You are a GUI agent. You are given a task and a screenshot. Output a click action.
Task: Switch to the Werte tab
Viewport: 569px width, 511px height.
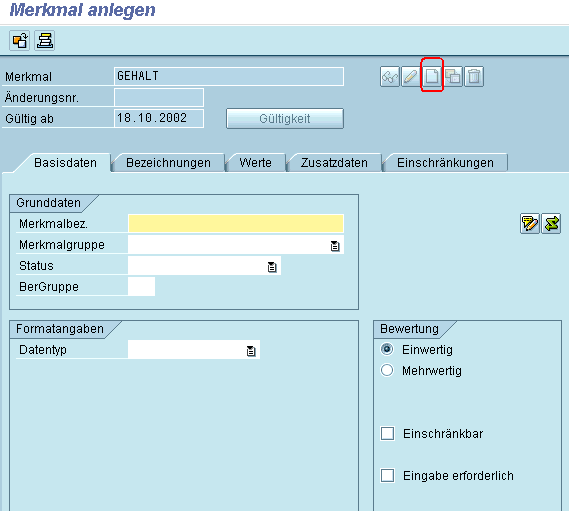pyautogui.click(x=255, y=163)
